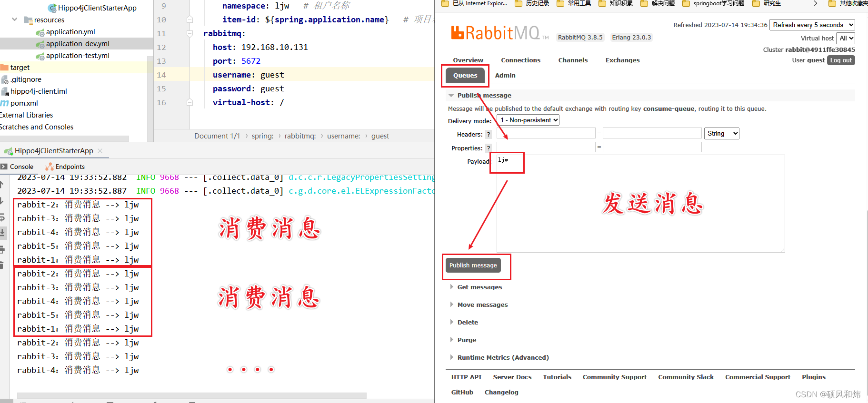Switch to the Admin tab
The image size is (868, 403).
(505, 75)
